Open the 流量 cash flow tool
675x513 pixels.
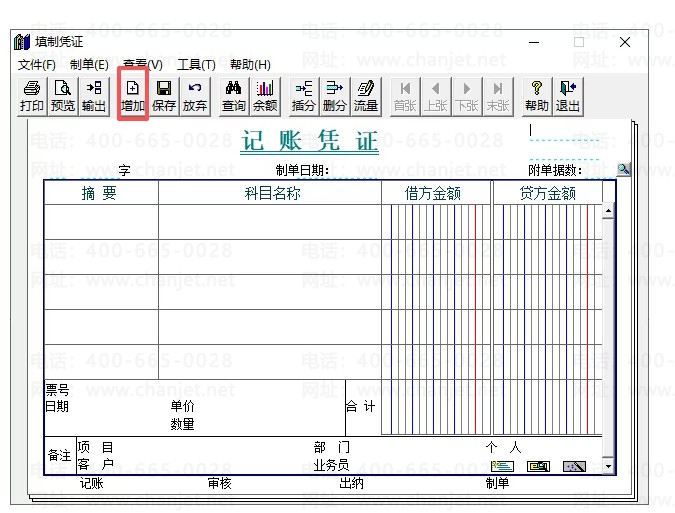pyautogui.click(x=365, y=96)
